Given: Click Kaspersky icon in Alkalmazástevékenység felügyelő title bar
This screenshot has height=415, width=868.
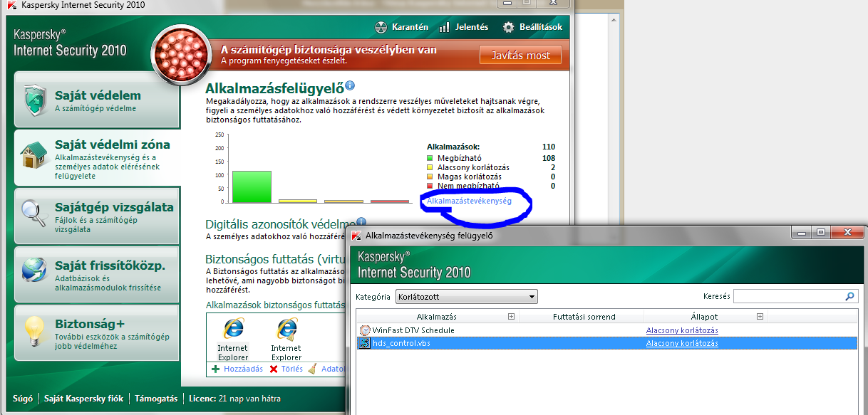Looking at the screenshot, I should (x=356, y=235).
